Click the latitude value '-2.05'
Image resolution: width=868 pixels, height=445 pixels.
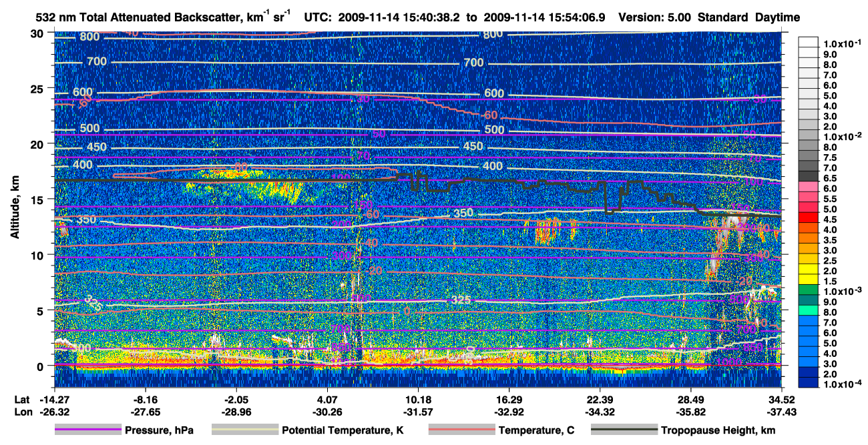[x=236, y=400]
